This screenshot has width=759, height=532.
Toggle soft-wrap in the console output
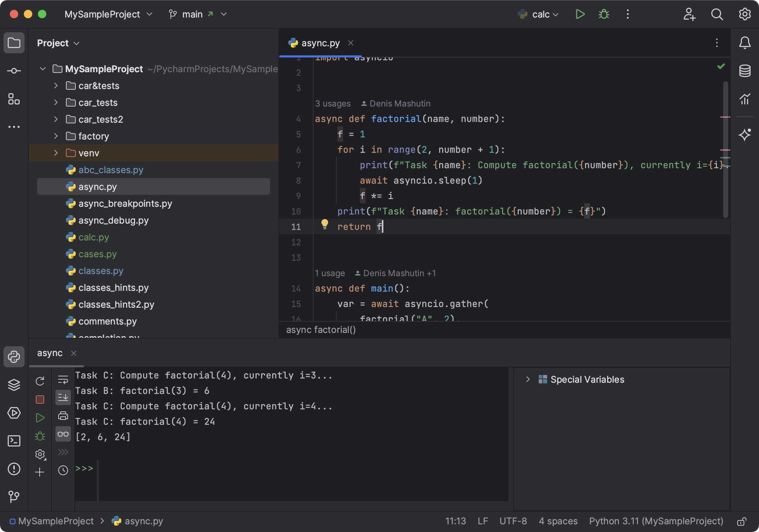coord(63,379)
